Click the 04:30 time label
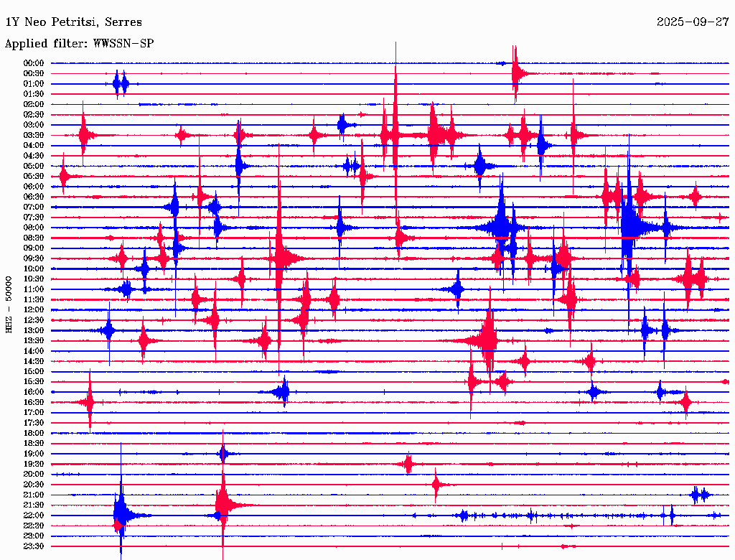This screenshot has width=735, height=560. (34, 156)
